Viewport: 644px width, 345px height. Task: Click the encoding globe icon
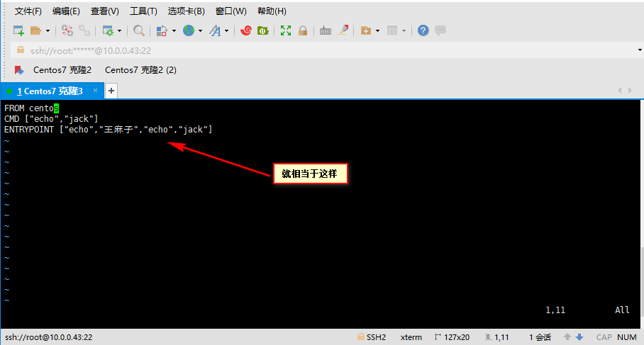189,30
